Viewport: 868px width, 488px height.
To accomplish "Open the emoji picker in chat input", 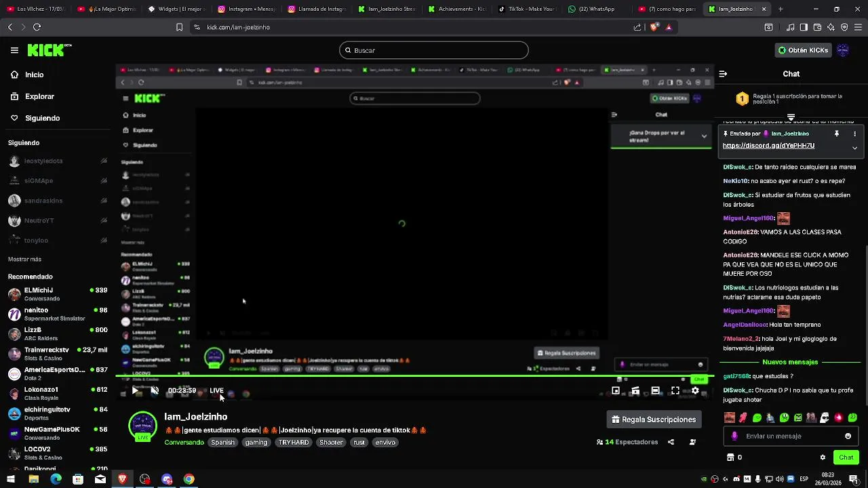I will (848, 436).
